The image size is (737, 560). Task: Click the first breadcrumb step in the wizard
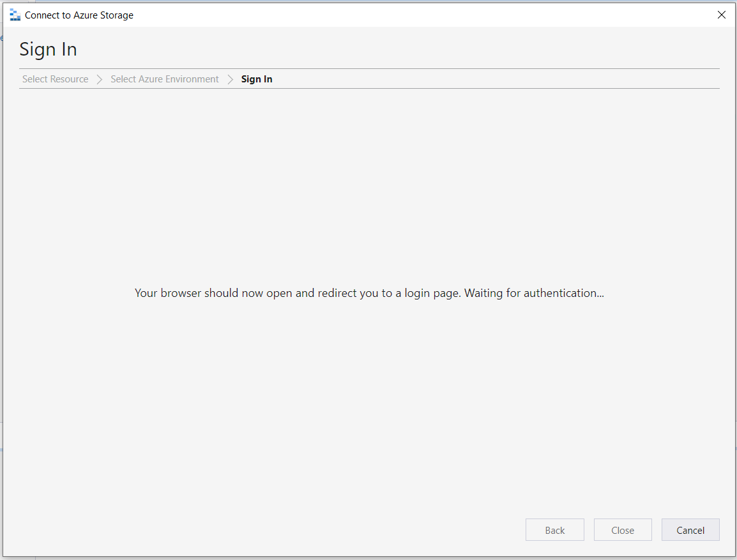tap(55, 79)
